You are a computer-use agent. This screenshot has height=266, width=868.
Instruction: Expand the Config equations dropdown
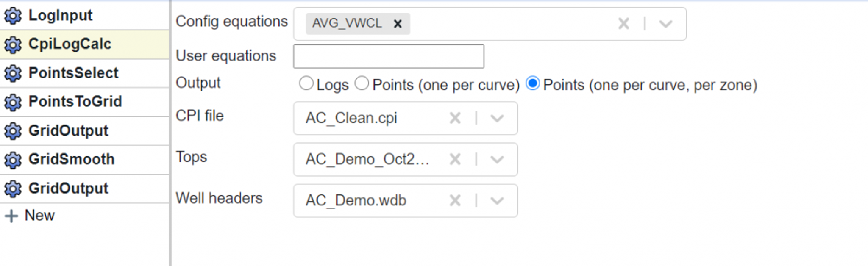[x=665, y=24]
